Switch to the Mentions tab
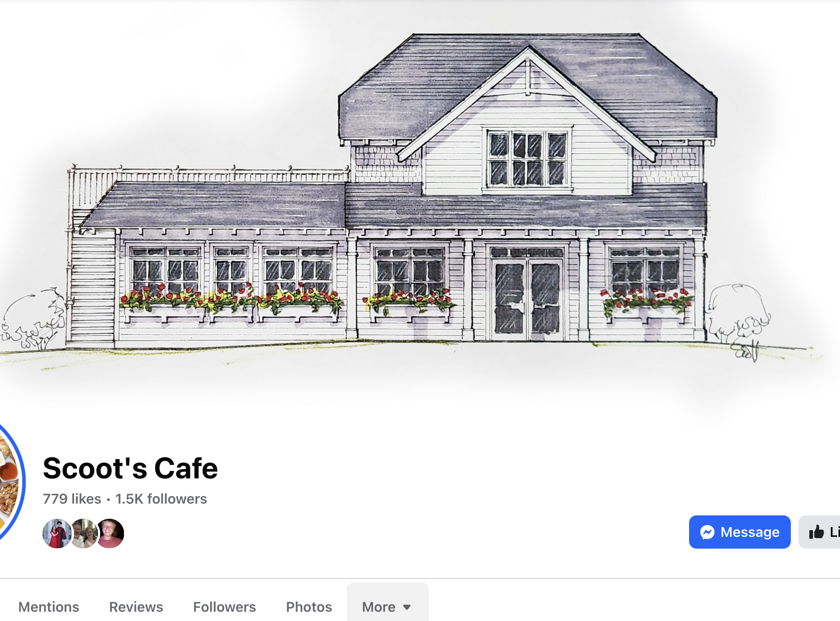840x621 pixels. (49, 607)
